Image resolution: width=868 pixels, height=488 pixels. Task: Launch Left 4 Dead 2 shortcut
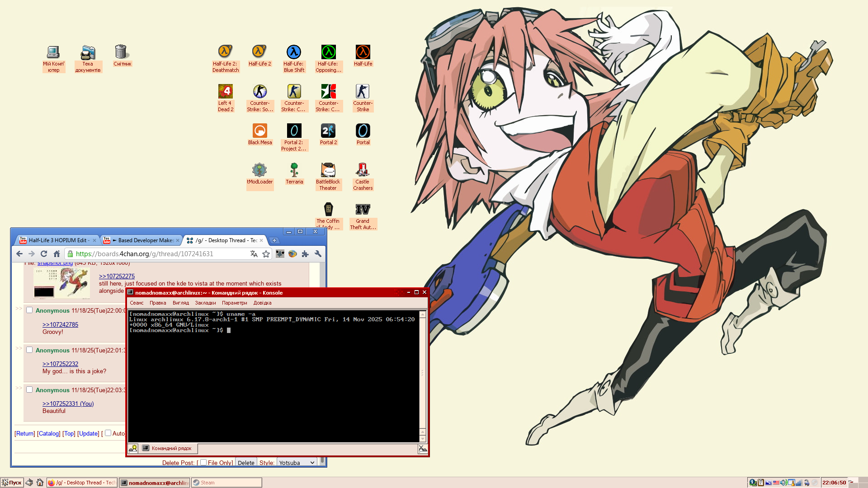225,92
